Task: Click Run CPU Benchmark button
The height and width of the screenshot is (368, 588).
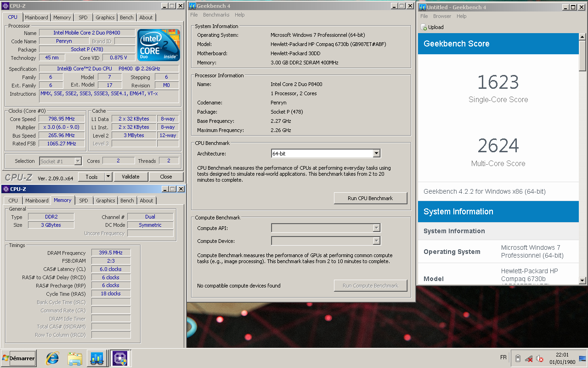Action: point(370,198)
